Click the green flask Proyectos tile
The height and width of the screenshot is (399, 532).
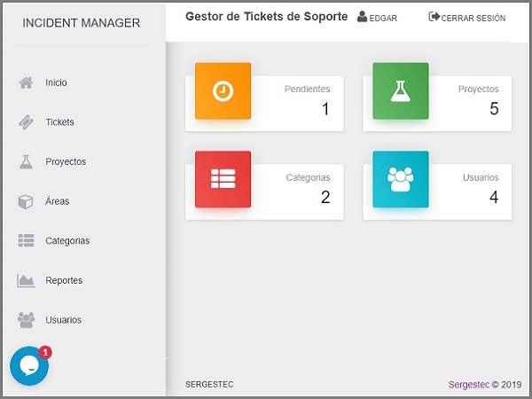[401, 91]
